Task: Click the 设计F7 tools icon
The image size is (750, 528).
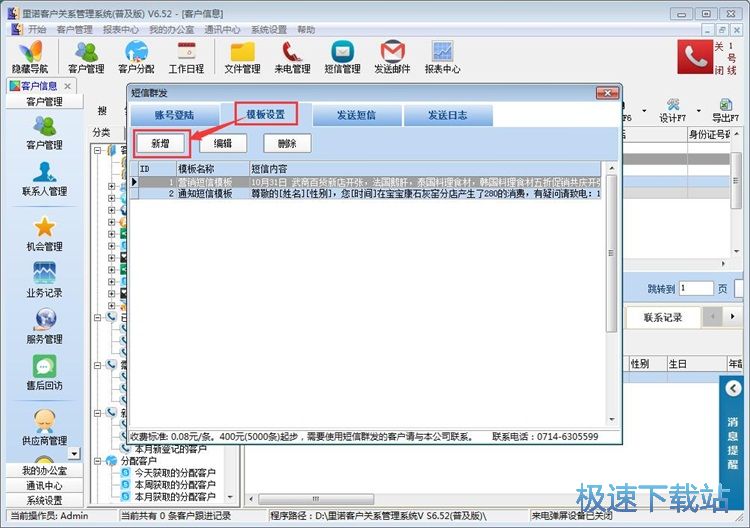Action: click(x=673, y=110)
